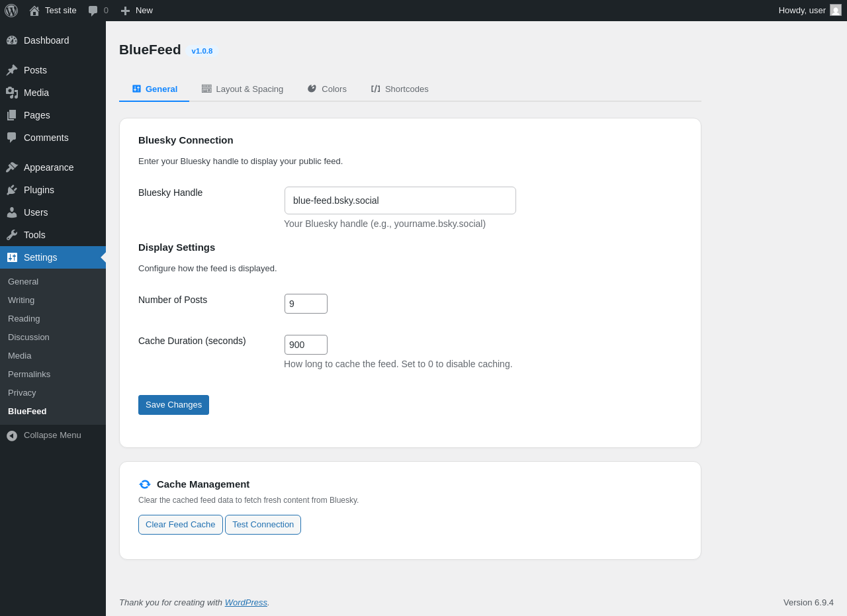The width and height of the screenshot is (847, 616).
Task: Click the user avatar icon
Action: pyautogui.click(x=836, y=11)
